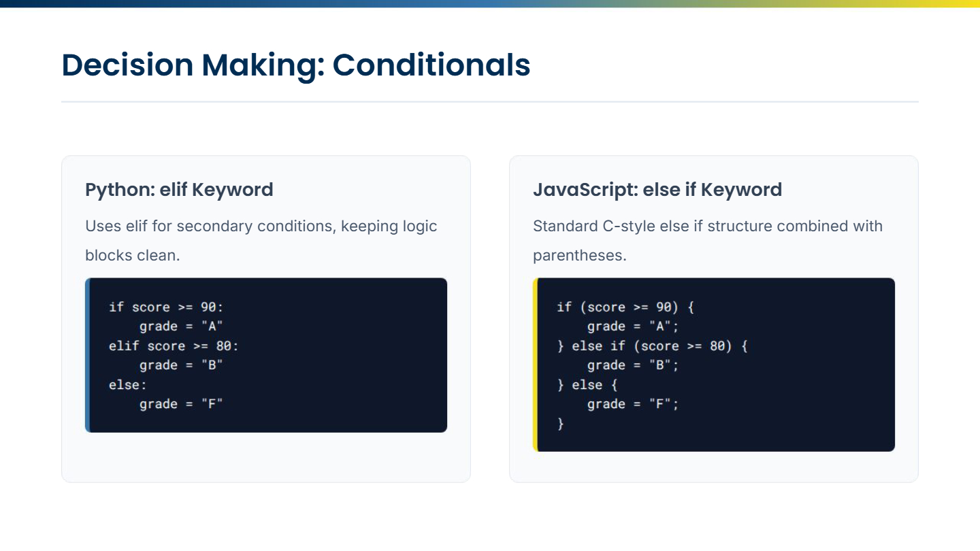Click Python code line "elif score >= 80:"
The image size is (980, 551).
(x=174, y=346)
